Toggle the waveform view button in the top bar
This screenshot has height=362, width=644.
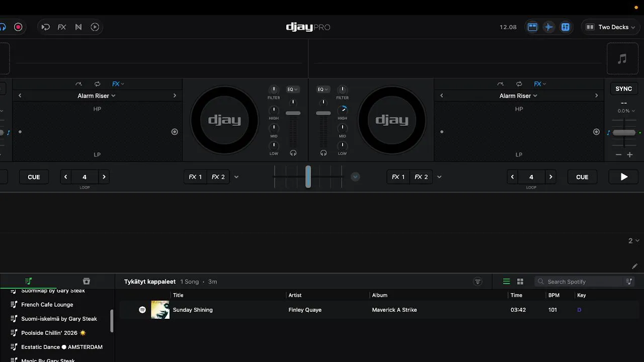click(549, 27)
